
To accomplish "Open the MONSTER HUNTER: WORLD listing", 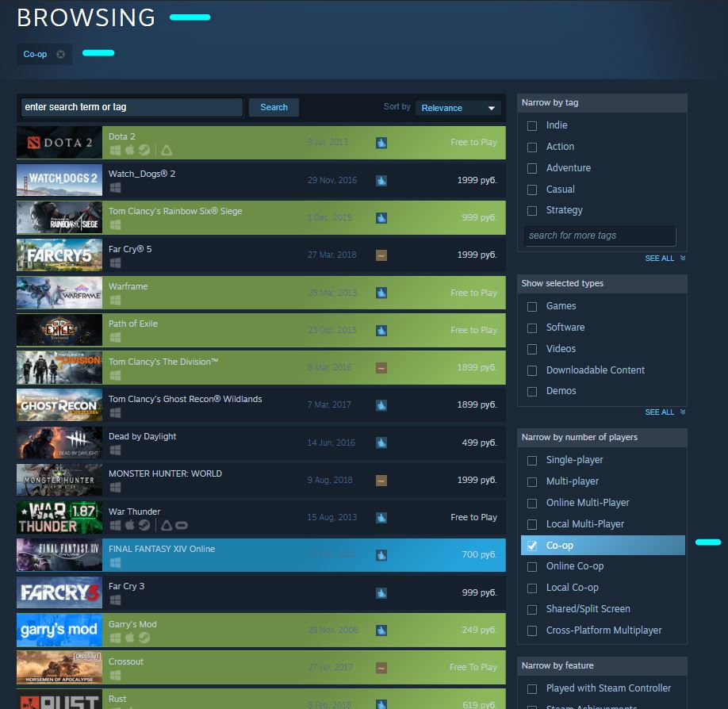I will 261,480.
